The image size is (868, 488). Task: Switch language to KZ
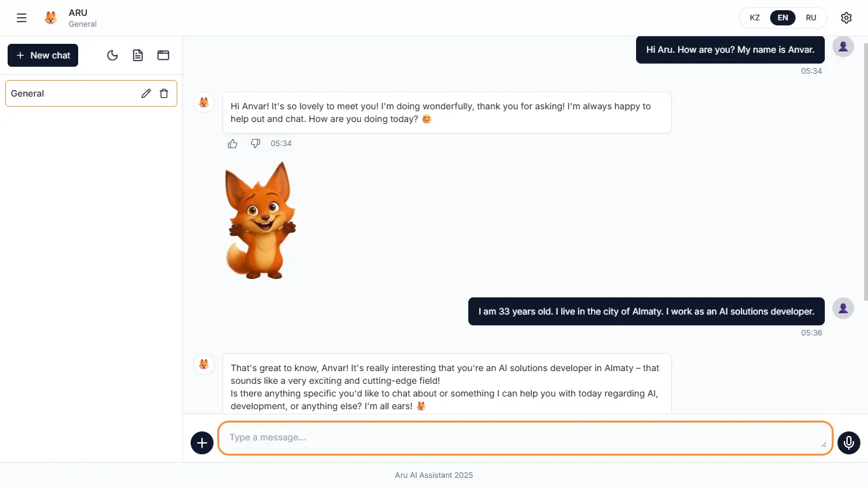(x=755, y=18)
